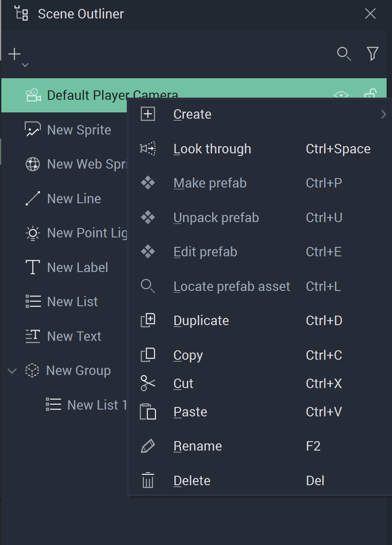
Task: Choose Delete from the context menu
Action: [192, 481]
